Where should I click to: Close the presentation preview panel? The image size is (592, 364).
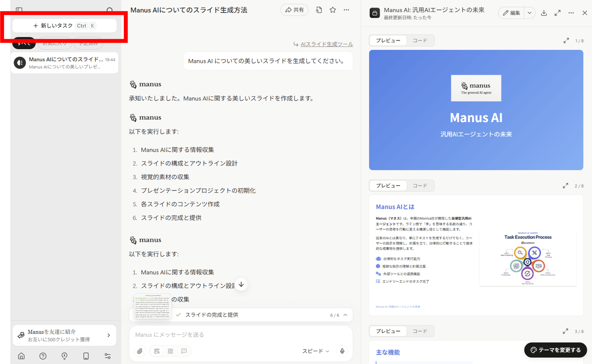point(585,13)
